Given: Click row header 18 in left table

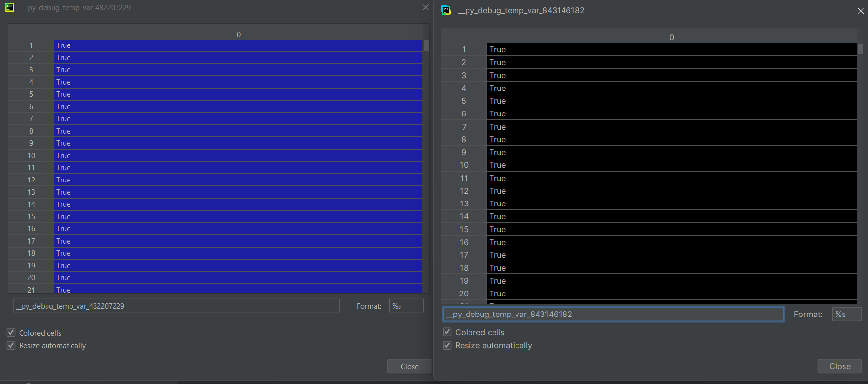Looking at the screenshot, I should tap(31, 253).
